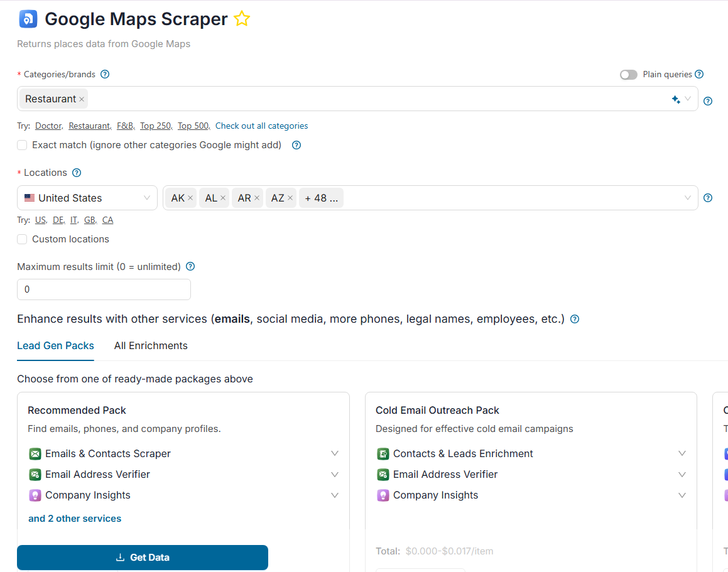Open the Check out all categories link

click(261, 126)
